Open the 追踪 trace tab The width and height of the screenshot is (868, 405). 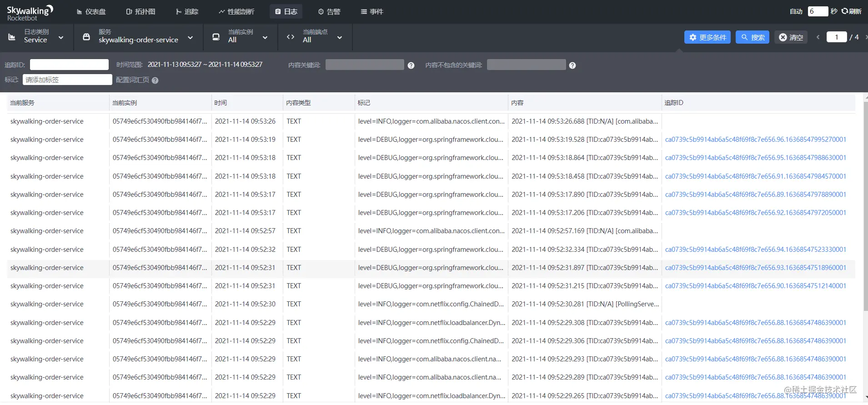[x=187, y=11]
